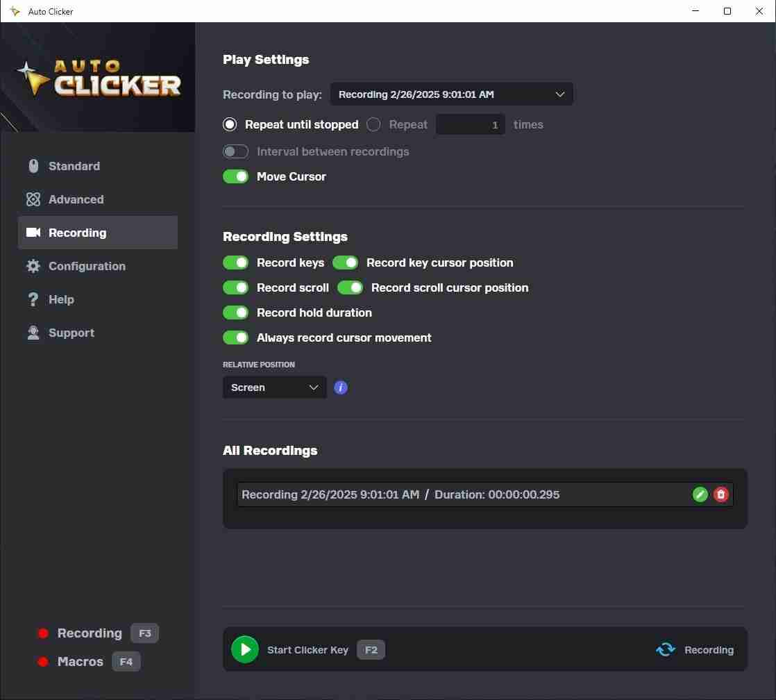776x700 pixels.
Task: Click the F4 Macros hotkey badge
Action: (126, 662)
